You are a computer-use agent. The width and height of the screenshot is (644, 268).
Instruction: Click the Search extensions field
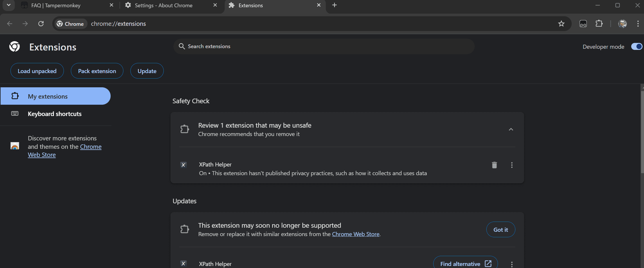point(324,46)
